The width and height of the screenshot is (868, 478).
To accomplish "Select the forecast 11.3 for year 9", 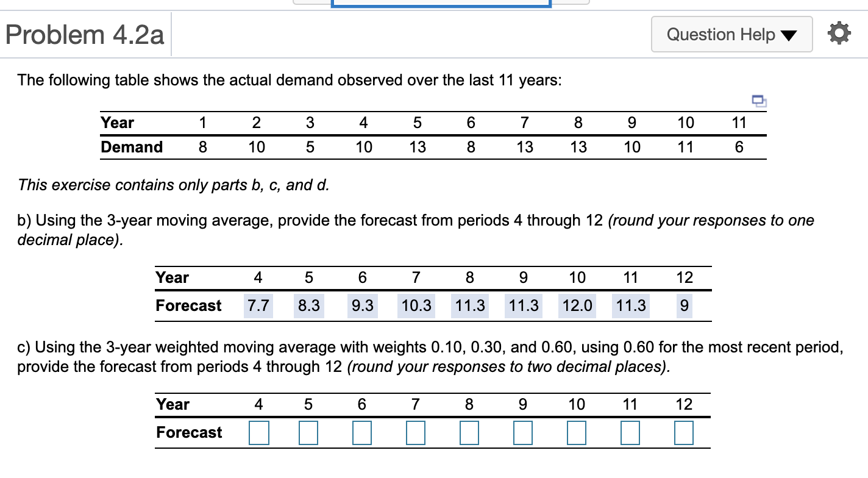I will click(x=523, y=305).
